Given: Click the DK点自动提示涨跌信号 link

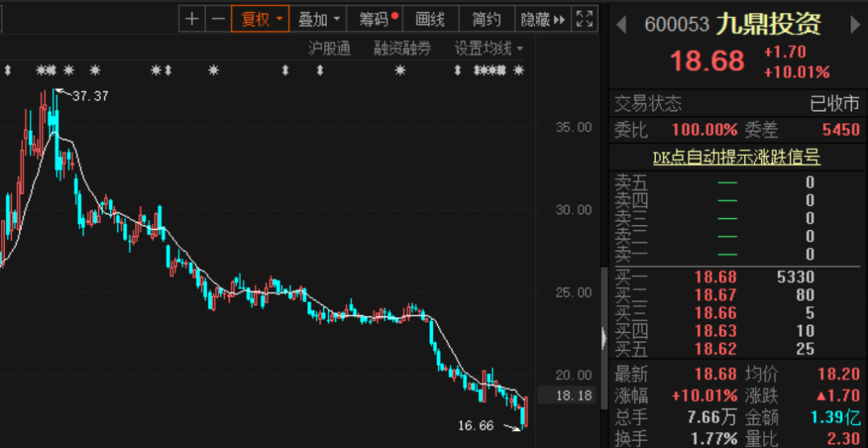Looking at the screenshot, I should pos(737,158).
